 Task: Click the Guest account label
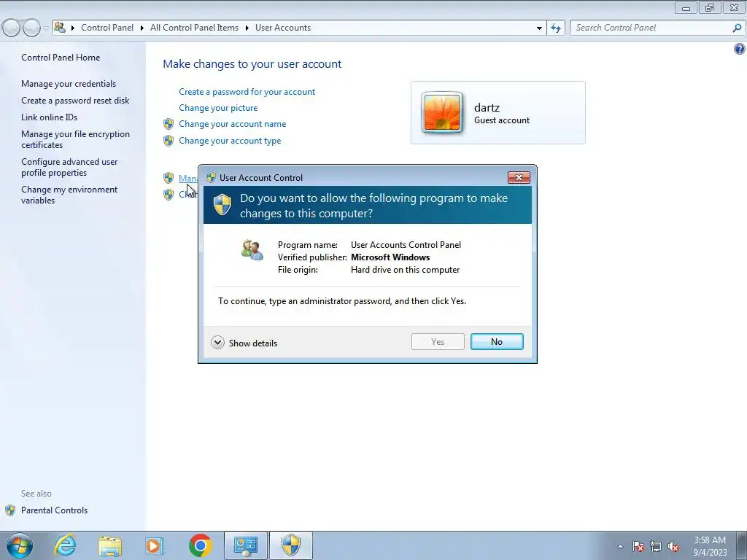[x=502, y=120]
